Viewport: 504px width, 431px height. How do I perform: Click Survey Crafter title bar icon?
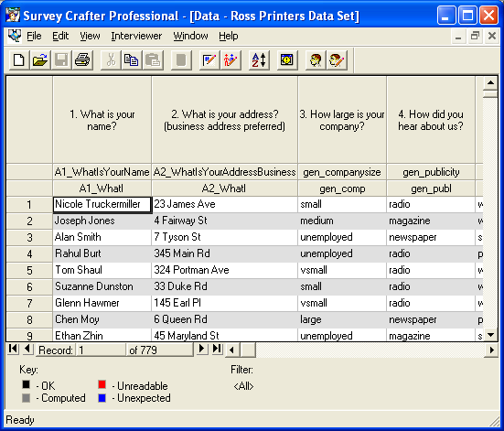click(x=13, y=15)
